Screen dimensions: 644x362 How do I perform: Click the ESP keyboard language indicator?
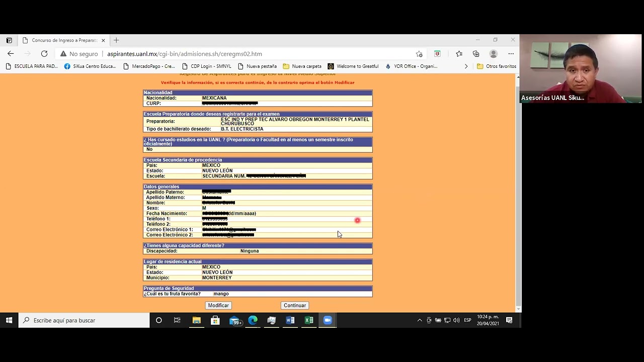pyautogui.click(x=468, y=320)
